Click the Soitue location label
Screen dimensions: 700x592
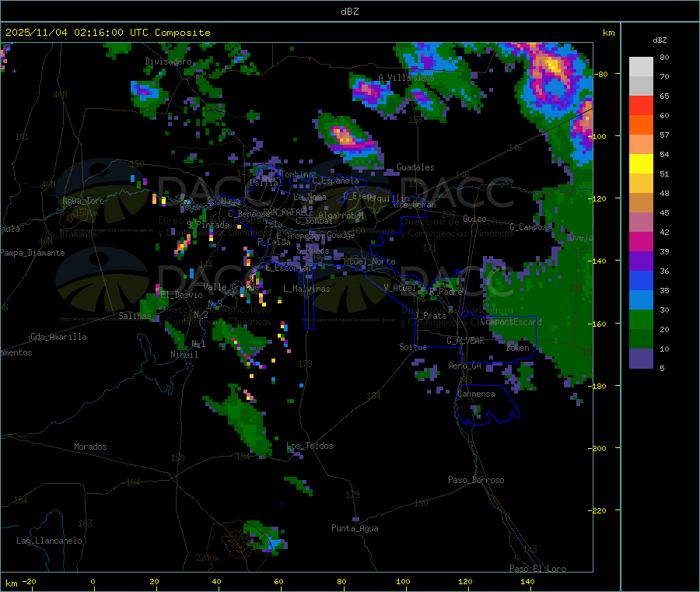(x=413, y=347)
